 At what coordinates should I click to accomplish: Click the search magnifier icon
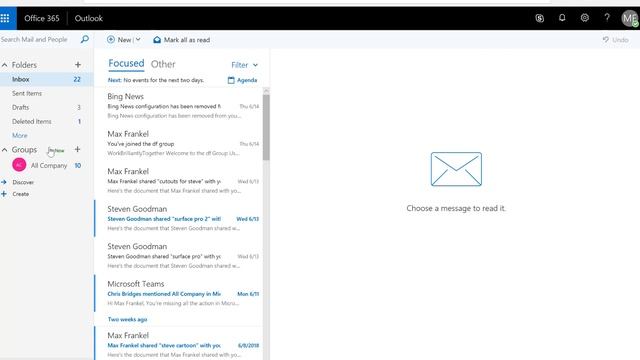coord(84,39)
